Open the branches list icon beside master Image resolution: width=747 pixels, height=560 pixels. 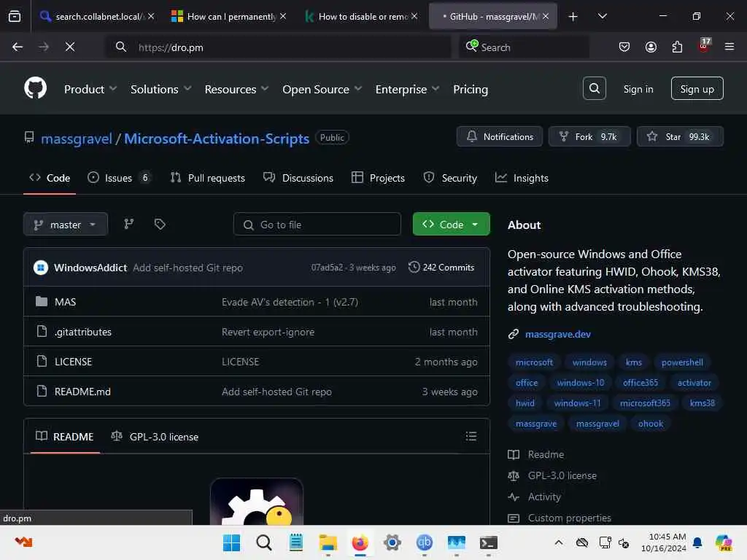pyautogui.click(x=128, y=224)
